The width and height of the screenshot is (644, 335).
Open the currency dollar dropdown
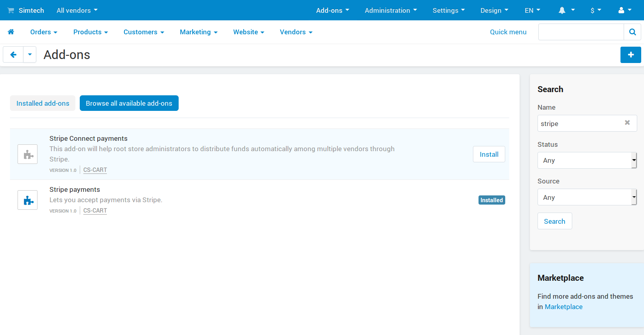tap(596, 10)
